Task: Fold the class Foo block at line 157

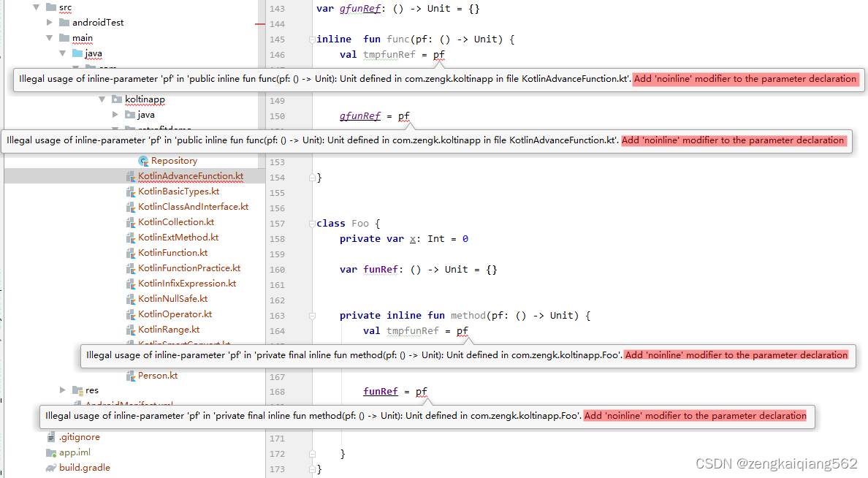Action: pyautogui.click(x=312, y=224)
